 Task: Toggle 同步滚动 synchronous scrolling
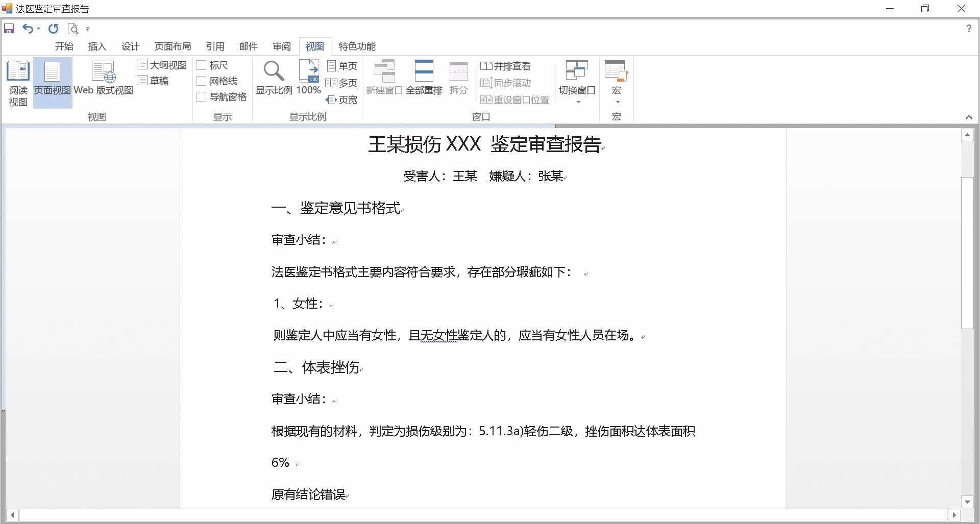pos(505,83)
